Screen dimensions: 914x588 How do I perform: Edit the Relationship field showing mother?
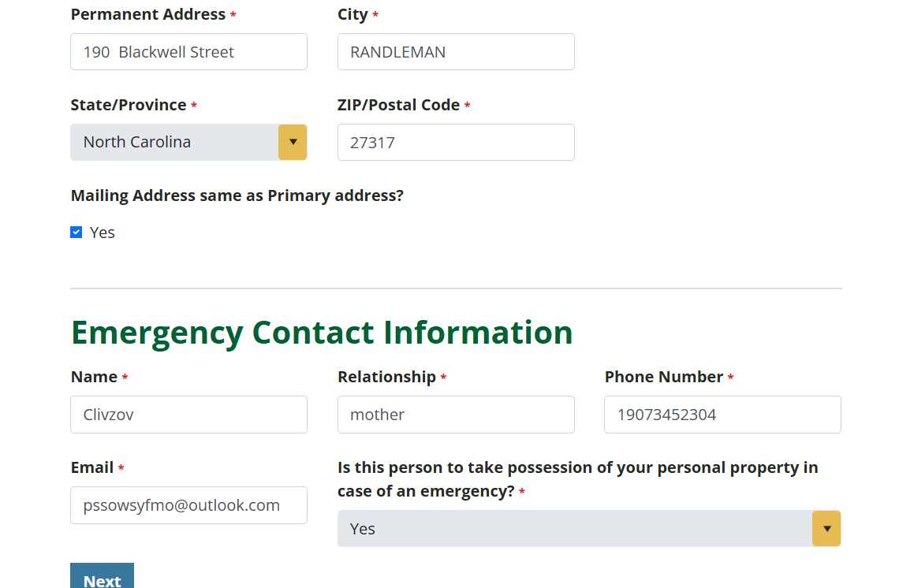[x=456, y=415]
